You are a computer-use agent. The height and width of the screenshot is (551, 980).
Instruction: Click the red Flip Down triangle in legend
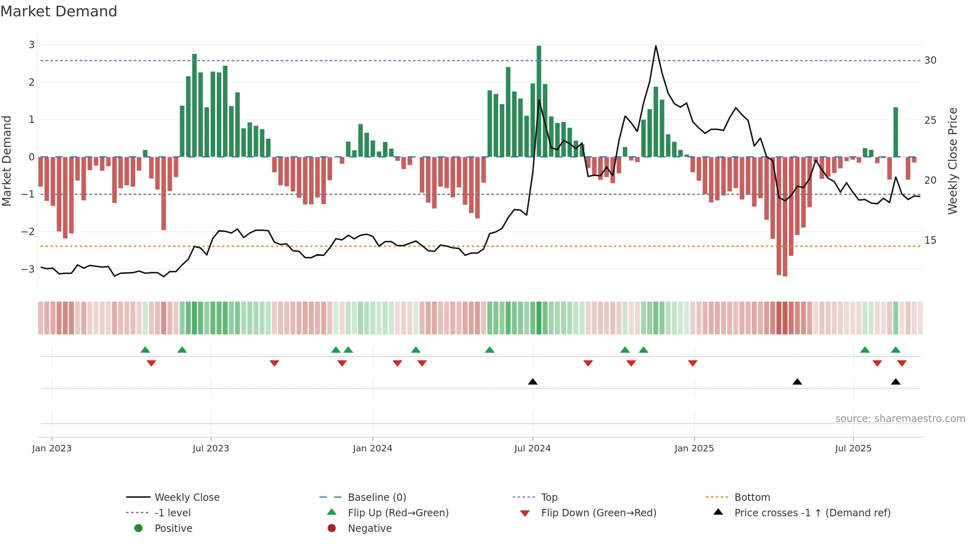[525, 513]
